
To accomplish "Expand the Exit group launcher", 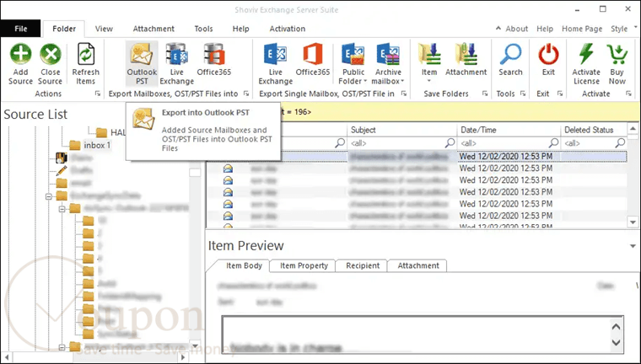I will pos(560,94).
